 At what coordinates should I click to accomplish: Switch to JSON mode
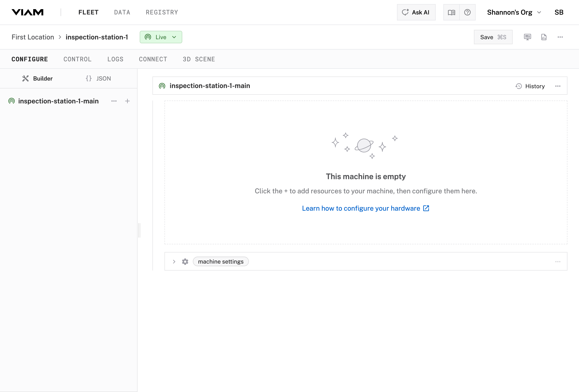[98, 78]
